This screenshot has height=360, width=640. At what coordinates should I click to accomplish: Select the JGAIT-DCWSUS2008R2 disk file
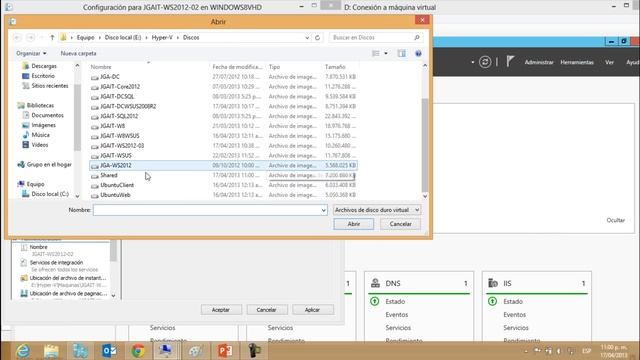(x=223, y=106)
